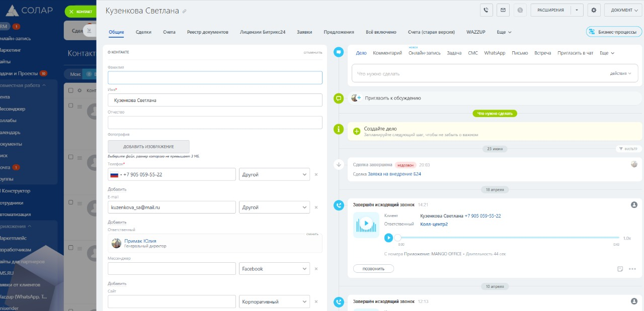The height and width of the screenshot is (311, 644).
Task: Remove the Корпоративный site row with its X
Action: click(316, 301)
